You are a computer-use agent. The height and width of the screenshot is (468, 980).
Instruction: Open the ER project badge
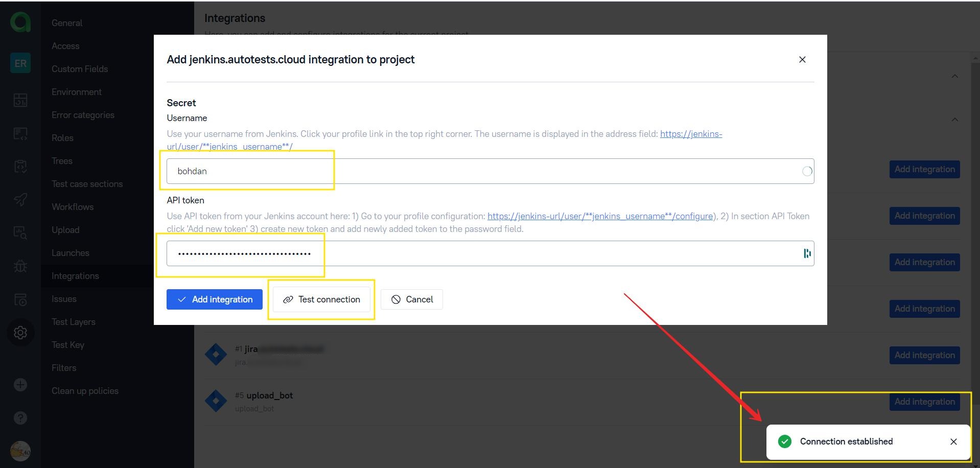tap(20, 63)
